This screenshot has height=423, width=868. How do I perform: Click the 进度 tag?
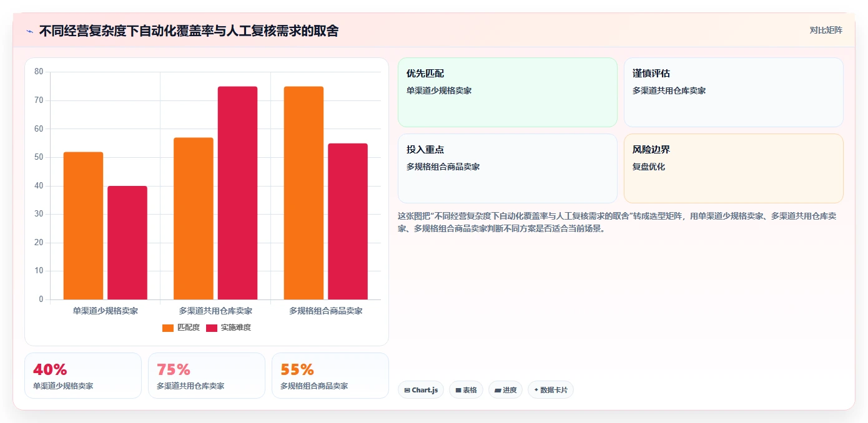click(x=505, y=390)
